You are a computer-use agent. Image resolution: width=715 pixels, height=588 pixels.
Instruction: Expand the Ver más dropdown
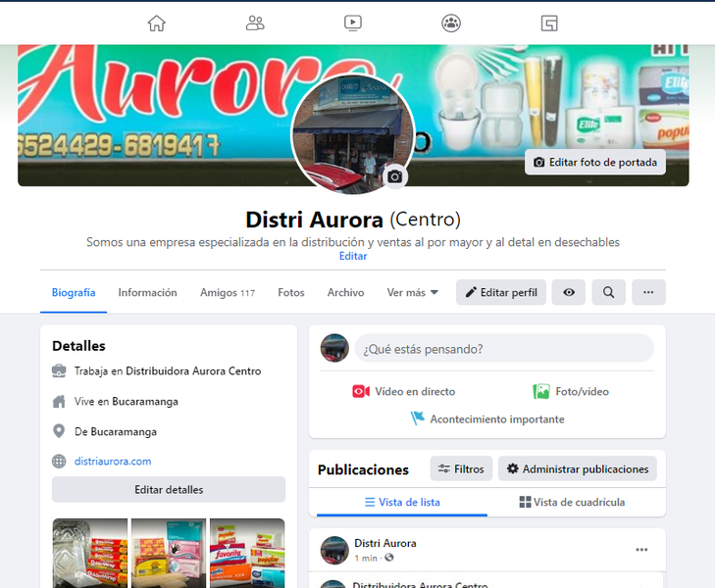pos(413,292)
